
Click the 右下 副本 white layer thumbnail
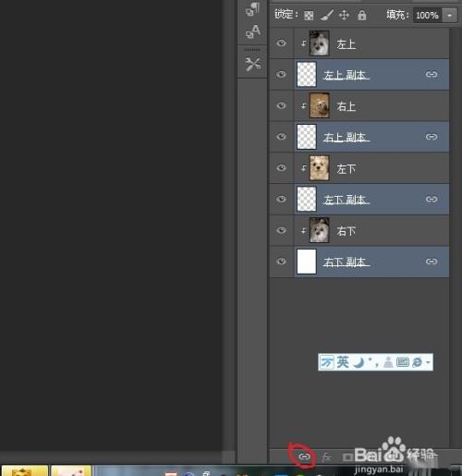[x=307, y=262]
